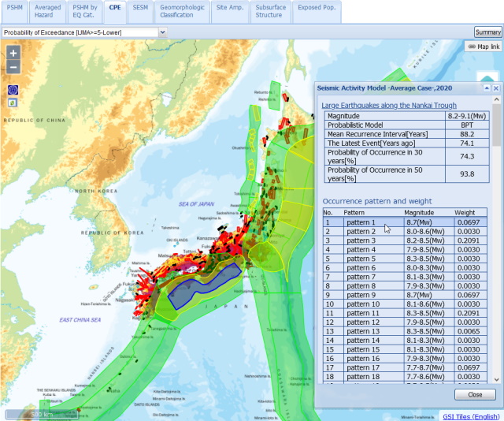Click the Summary button
Image resolution: width=504 pixels, height=421 pixels.
coord(487,32)
